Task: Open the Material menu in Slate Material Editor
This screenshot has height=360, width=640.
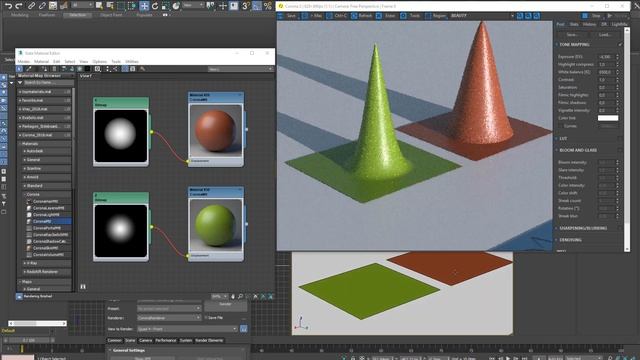Action: pyautogui.click(x=41, y=62)
